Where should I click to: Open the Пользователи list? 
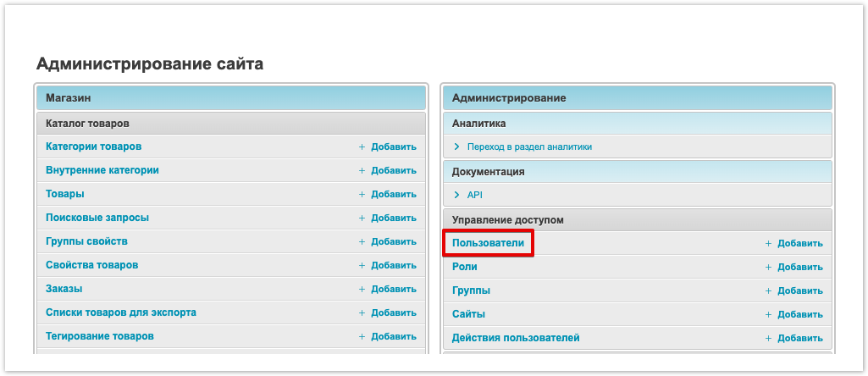(488, 243)
